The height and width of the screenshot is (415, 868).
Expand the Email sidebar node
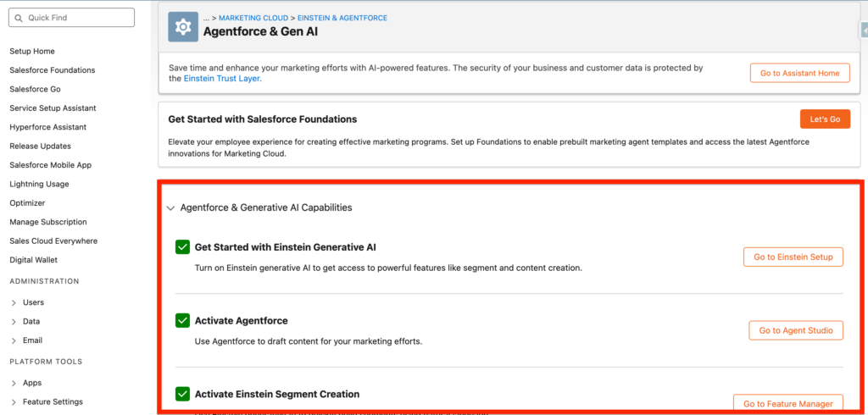(14, 340)
